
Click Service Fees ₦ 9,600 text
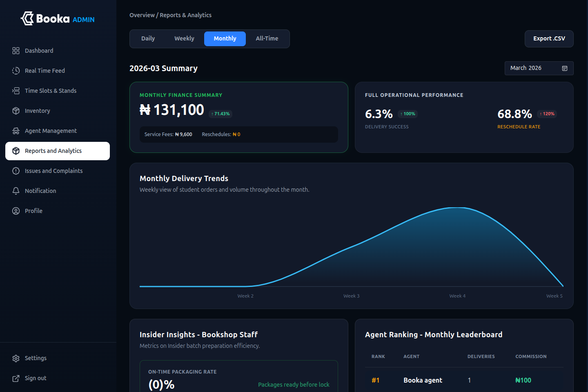pyautogui.click(x=168, y=134)
